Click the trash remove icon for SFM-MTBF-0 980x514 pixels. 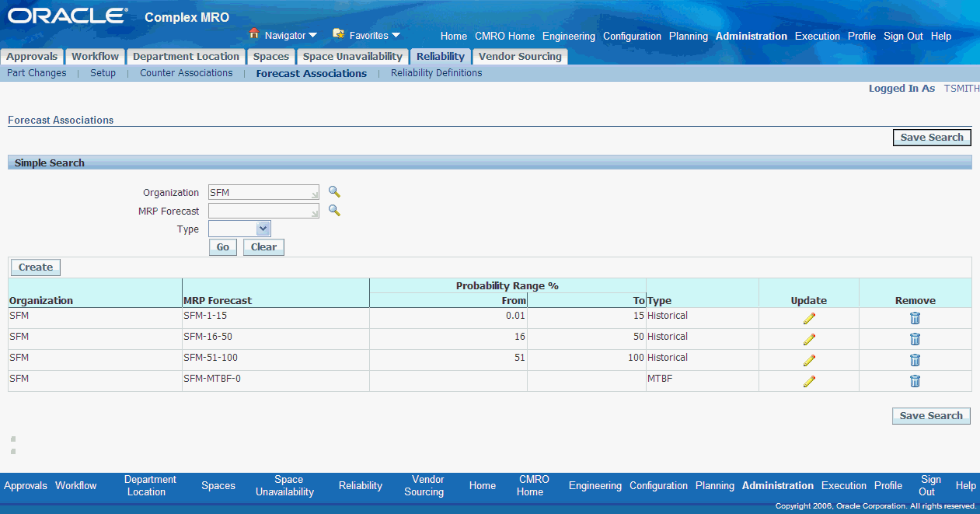click(x=915, y=381)
